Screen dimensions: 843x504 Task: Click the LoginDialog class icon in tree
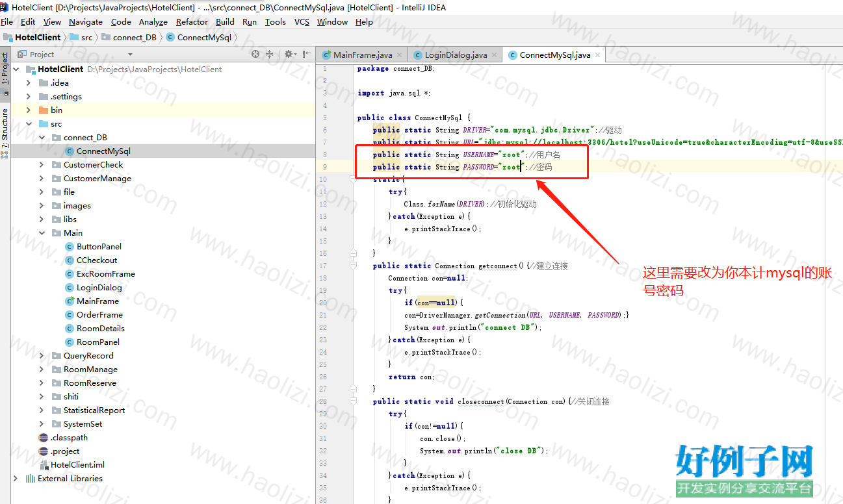tap(70, 288)
